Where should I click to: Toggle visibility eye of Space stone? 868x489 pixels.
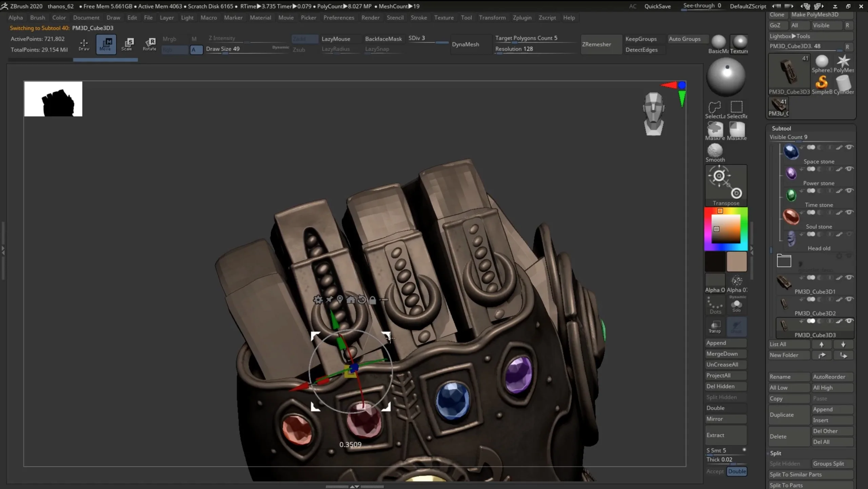849,147
